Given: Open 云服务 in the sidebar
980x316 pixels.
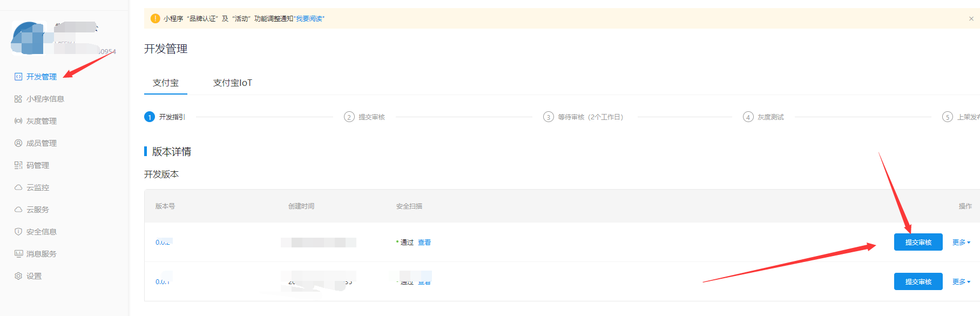Looking at the screenshot, I should point(37,210).
